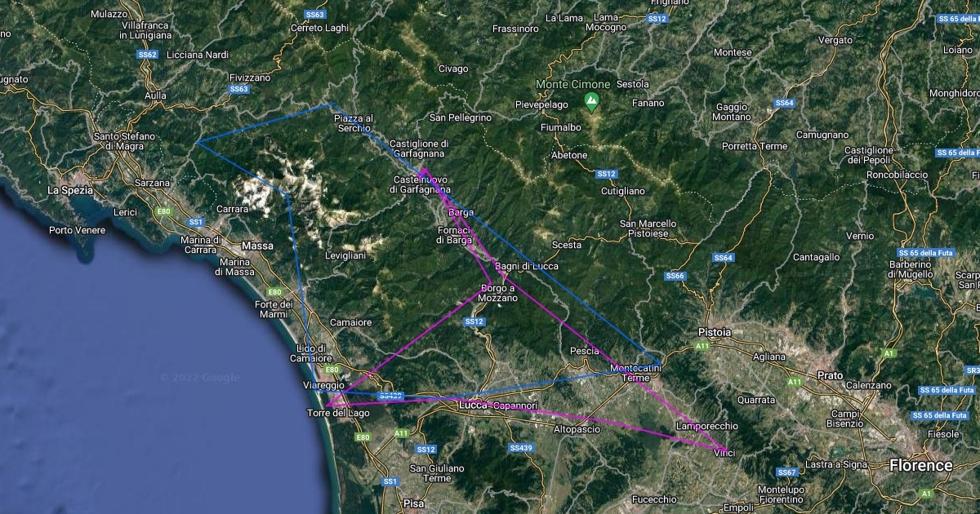The image size is (980, 514).
Task: Click the A11 highway shield near Pistoia
Action: tap(702, 347)
